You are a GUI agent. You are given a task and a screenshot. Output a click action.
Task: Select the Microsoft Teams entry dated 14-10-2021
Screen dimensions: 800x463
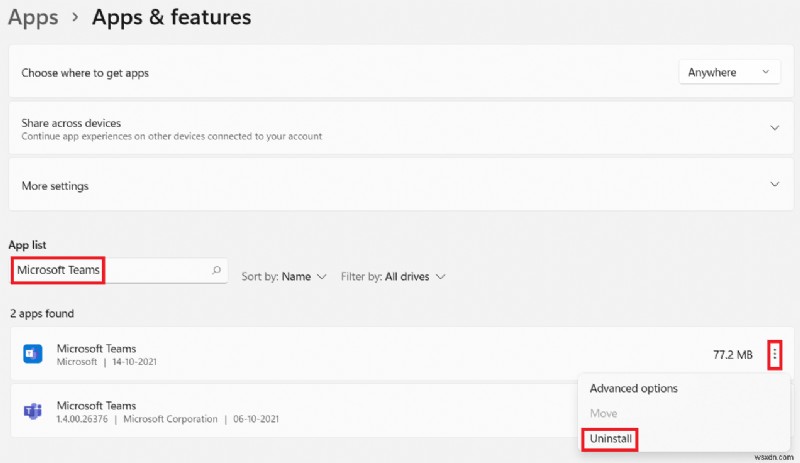pyautogui.click(x=300, y=354)
